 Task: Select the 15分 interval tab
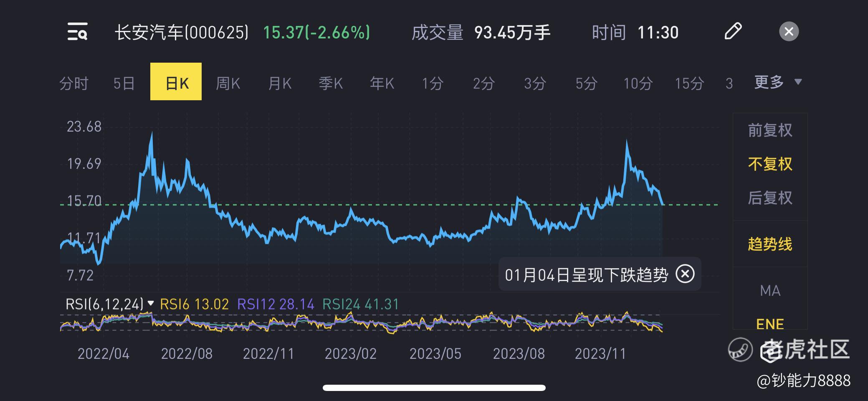coord(689,83)
